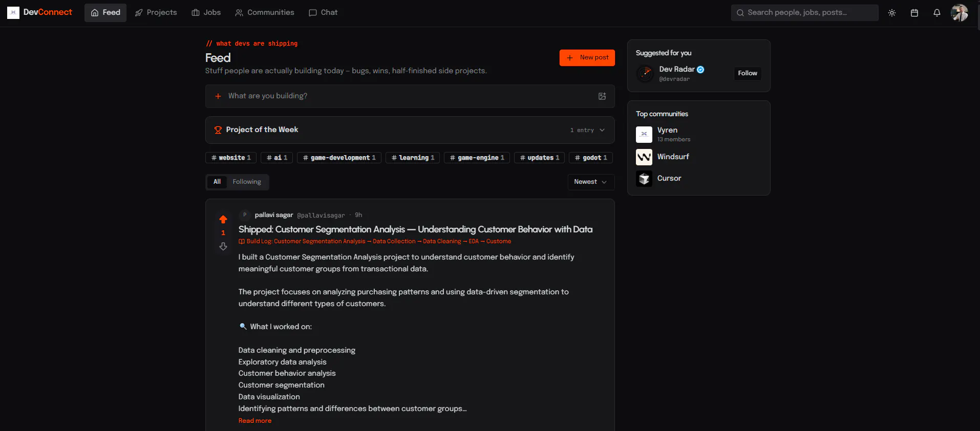Expand Project of the Week entries
This screenshot has width=980, height=431.
[410, 130]
